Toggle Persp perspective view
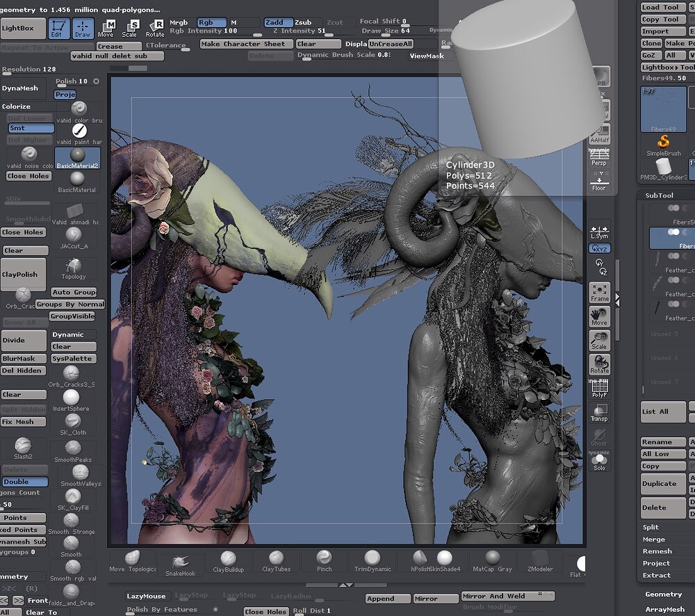Image resolution: width=695 pixels, height=616 pixels. pyautogui.click(x=599, y=157)
